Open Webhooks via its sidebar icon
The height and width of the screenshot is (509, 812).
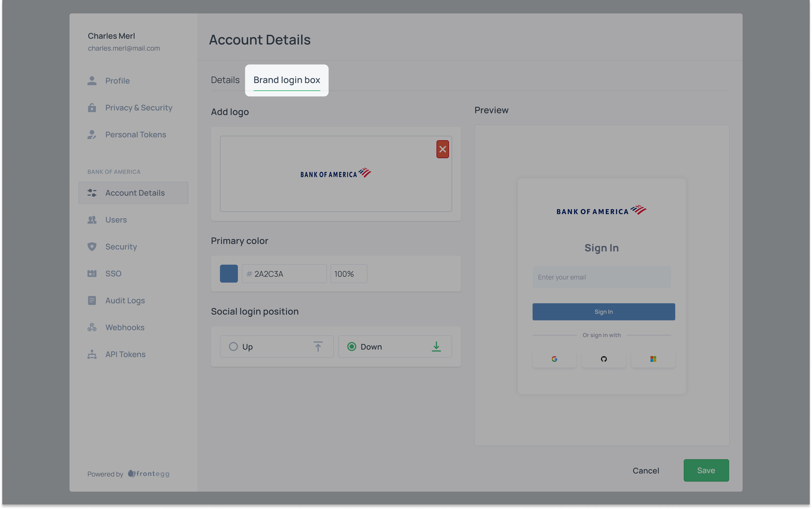click(x=92, y=328)
